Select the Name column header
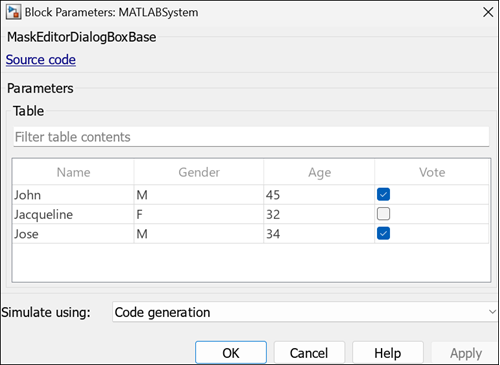The height and width of the screenshot is (365, 500). pyautogui.click(x=73, y=172)
